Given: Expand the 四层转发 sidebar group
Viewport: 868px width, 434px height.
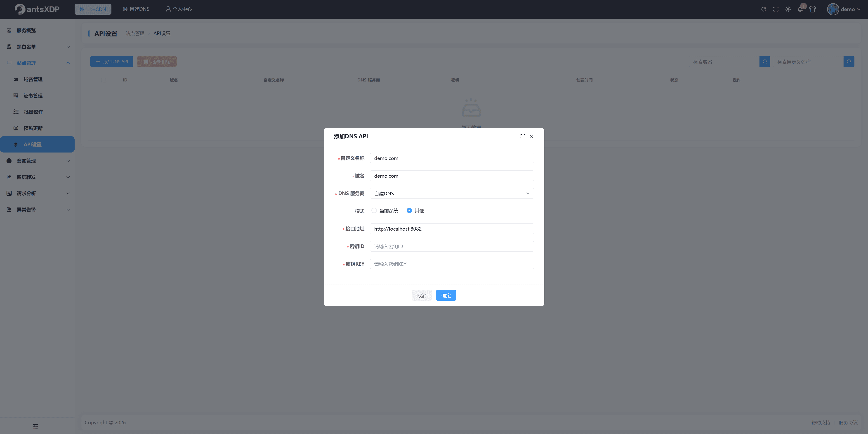Looking at the screenshot, I should click(x=37, y=177).
